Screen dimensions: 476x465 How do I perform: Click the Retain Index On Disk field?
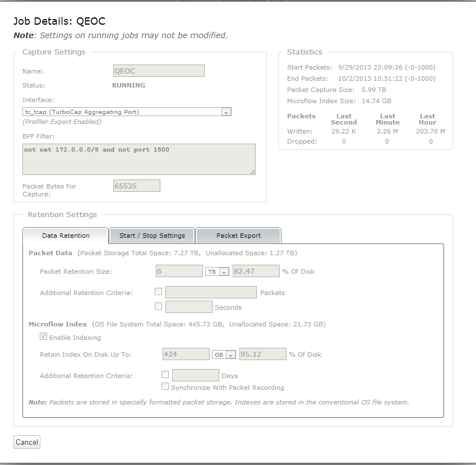coord(186,354)
